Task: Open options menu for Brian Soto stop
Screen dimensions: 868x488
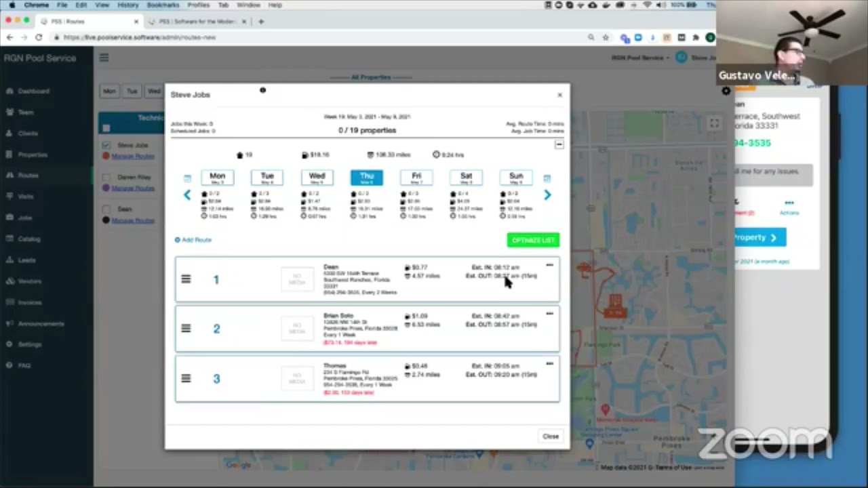Action: pos(549,314)
